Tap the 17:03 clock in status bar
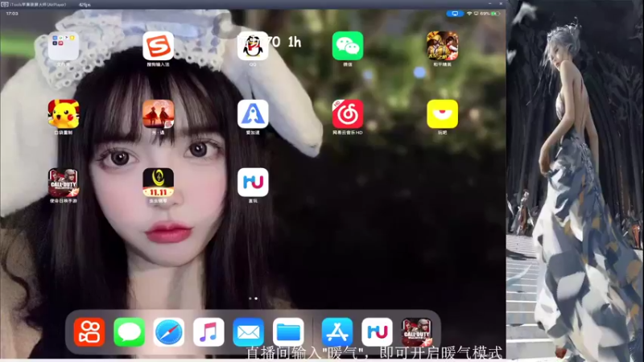The image size is (644, 362). (12, 14)
